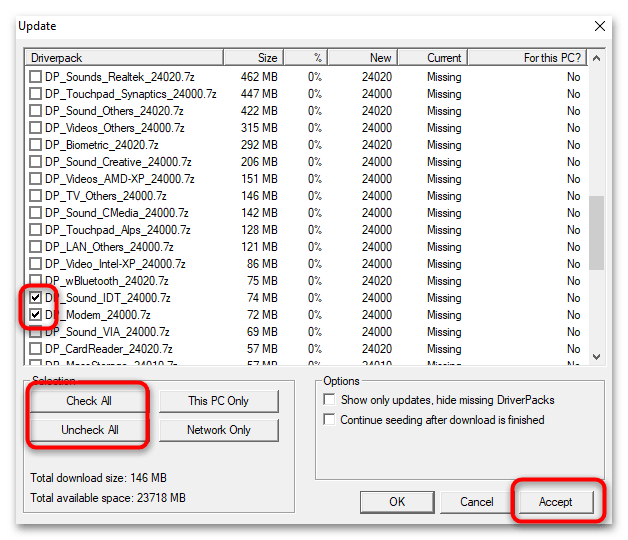Check the DP_Biometric_24020.7z checkbox
Image resolution: width=628 pixels, height=540 pixels.
[x=36, y=145]
